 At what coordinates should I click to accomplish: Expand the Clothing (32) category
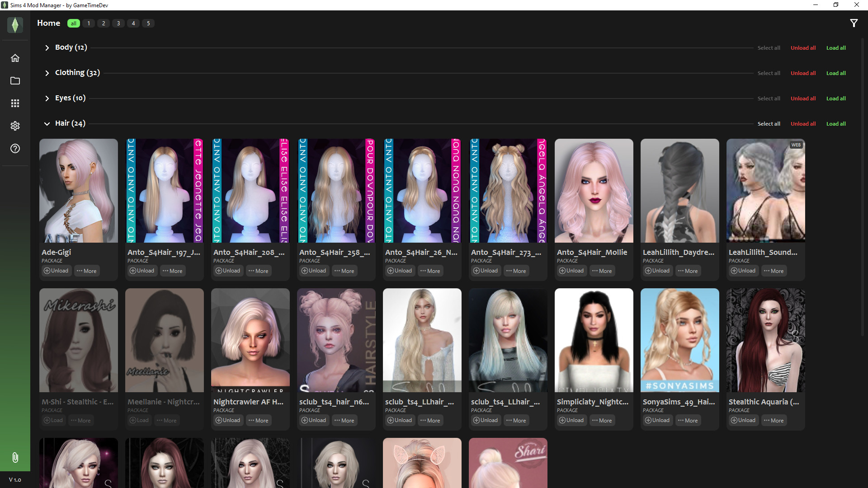point(47,73)
